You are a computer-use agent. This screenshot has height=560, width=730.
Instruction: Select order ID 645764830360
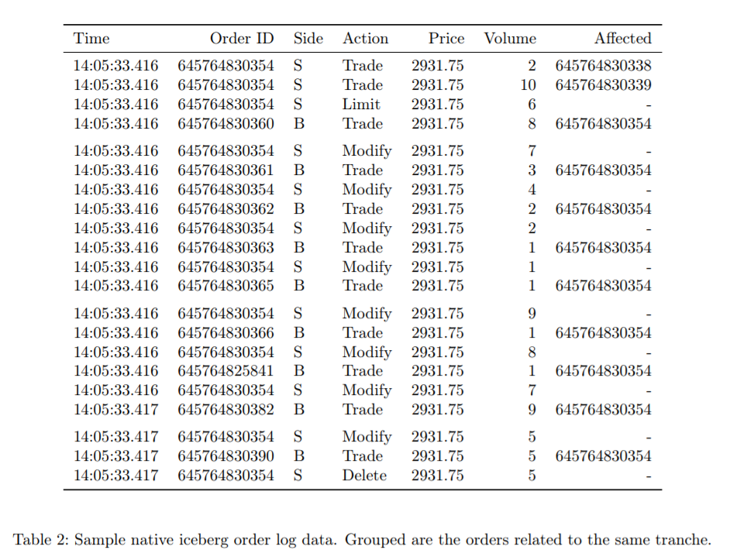[226, 124]
